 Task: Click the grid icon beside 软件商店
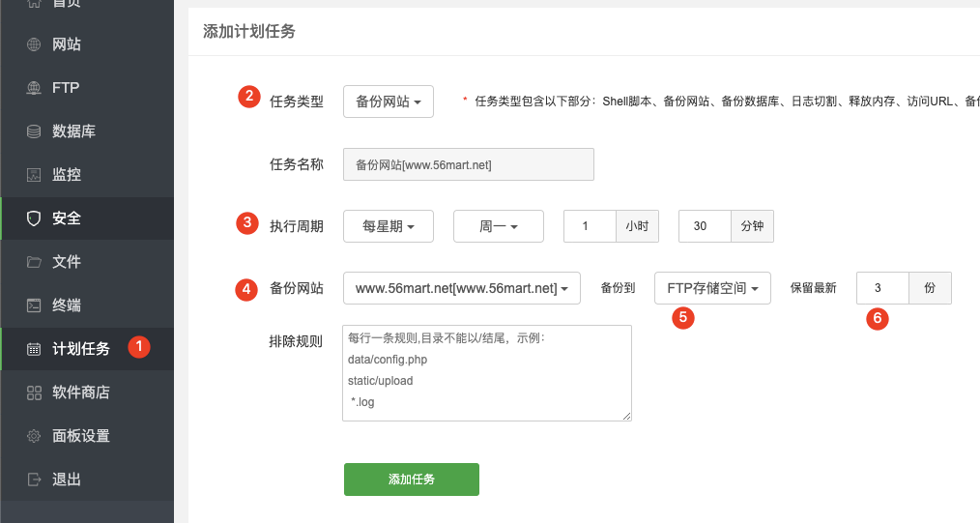tap(34, 392)
